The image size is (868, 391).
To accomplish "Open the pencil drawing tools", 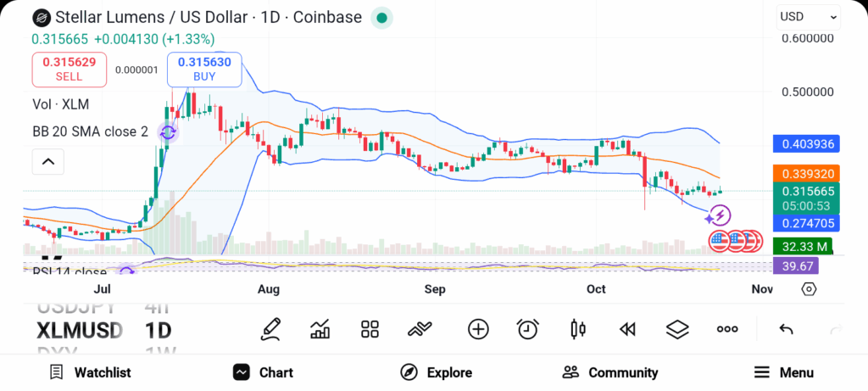I will [x=271, y=329].
